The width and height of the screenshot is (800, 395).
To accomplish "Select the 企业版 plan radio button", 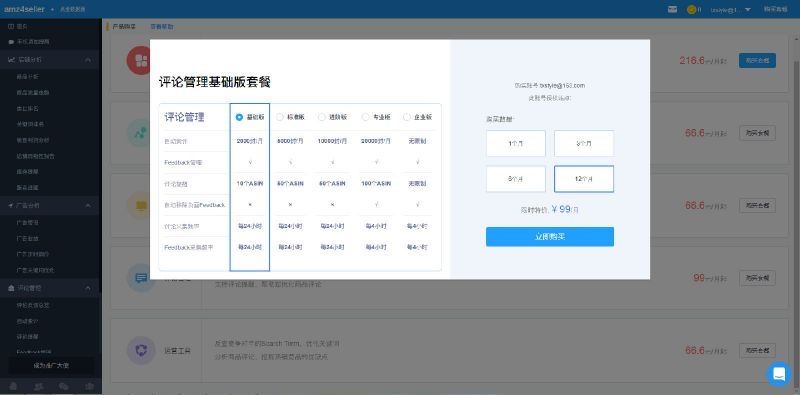I will [407, 117].
